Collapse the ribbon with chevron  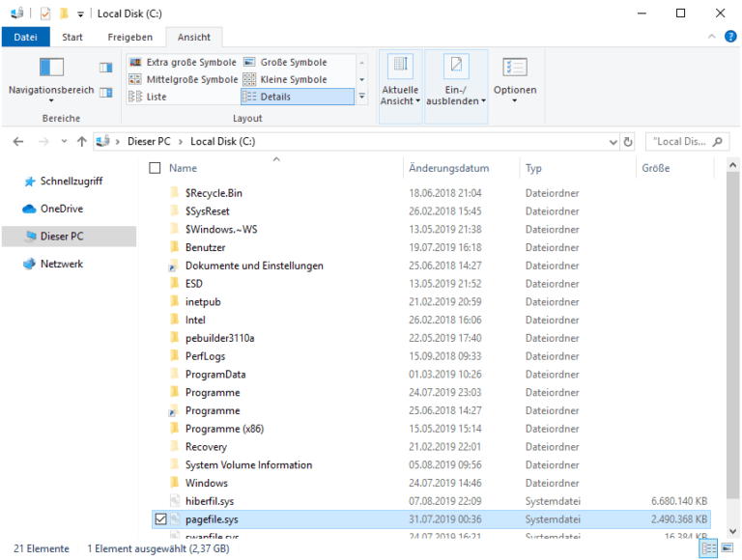coord(711,37)
